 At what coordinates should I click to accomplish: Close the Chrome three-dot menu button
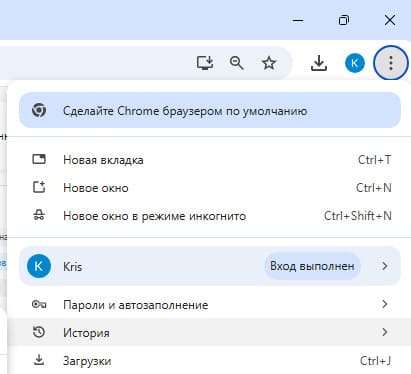391,63
